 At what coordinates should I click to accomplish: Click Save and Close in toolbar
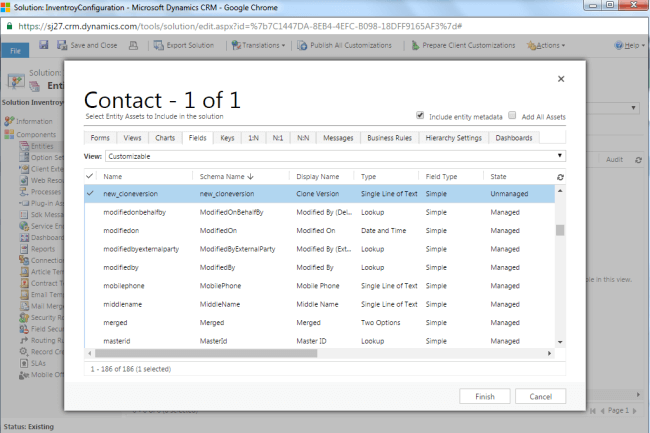click(x=87, y=45)
